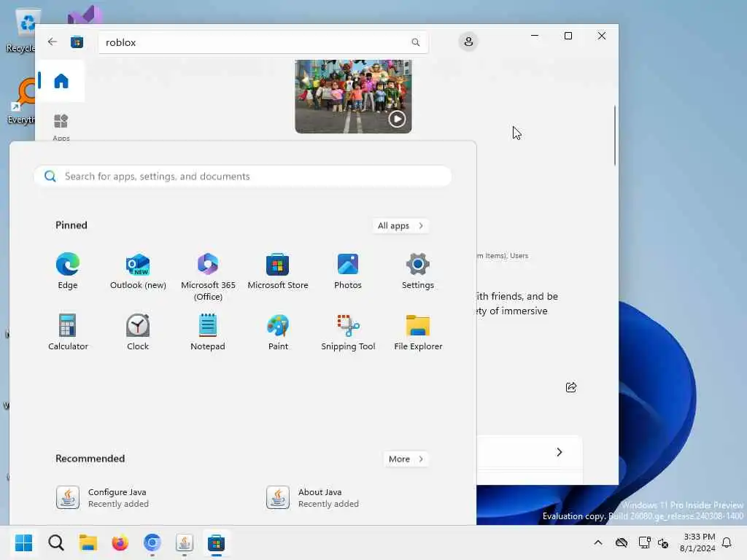
Task: Open Microsoft 365 (Office) pinned app
Action: point(208,276)
